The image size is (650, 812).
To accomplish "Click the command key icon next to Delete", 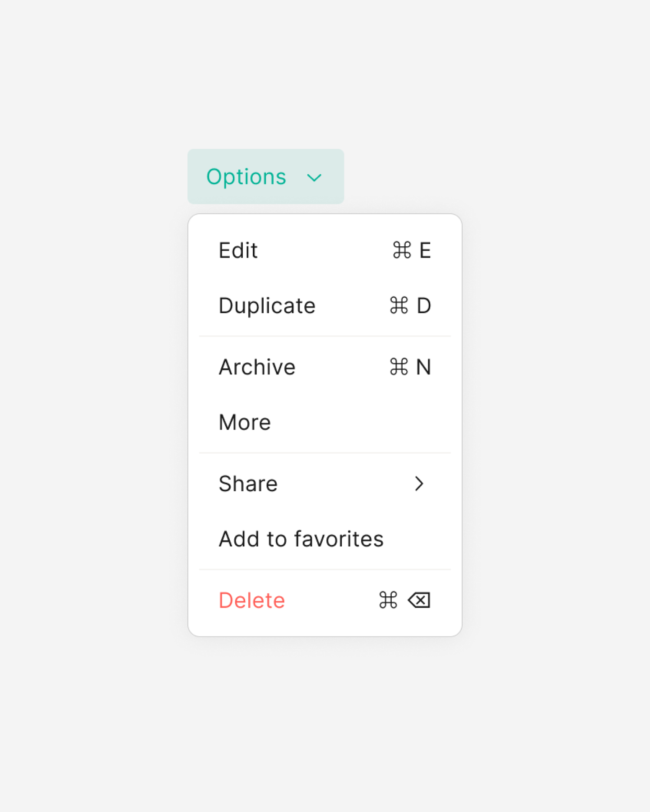I will 387,600.
